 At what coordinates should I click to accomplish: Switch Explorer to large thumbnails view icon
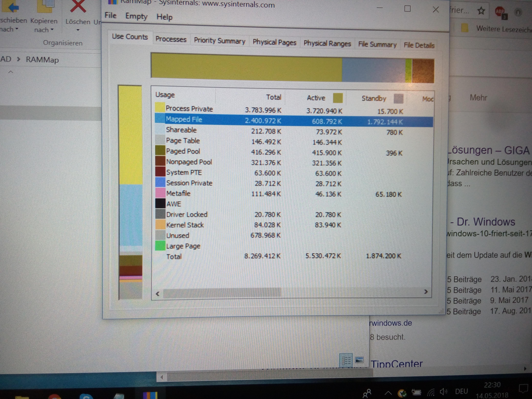359,360
